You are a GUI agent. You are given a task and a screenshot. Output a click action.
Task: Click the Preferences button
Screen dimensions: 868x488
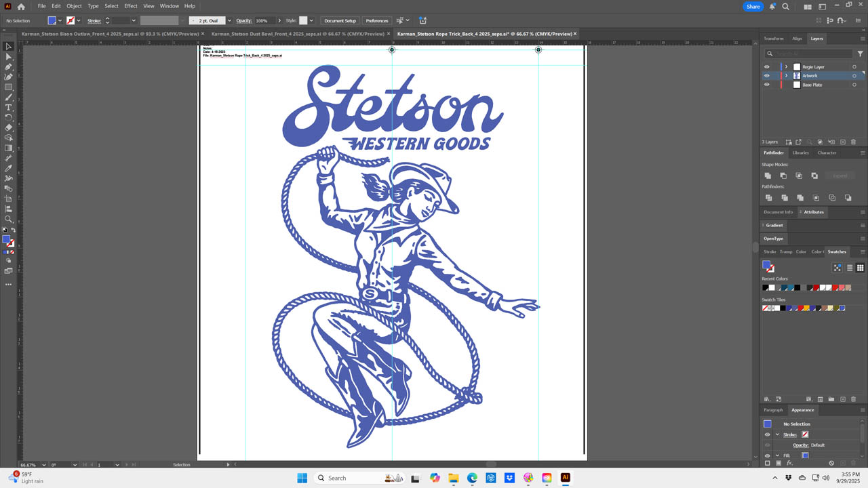377,21
